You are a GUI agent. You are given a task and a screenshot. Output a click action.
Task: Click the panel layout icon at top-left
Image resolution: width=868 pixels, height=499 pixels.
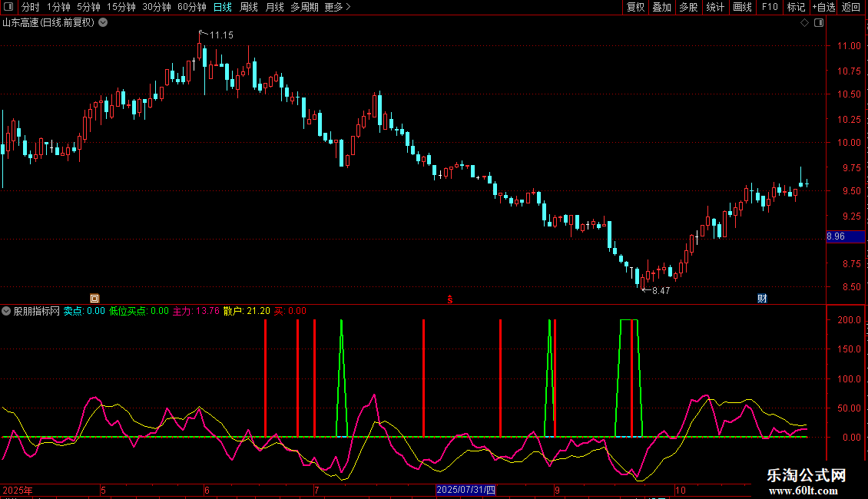click(8, 7)
